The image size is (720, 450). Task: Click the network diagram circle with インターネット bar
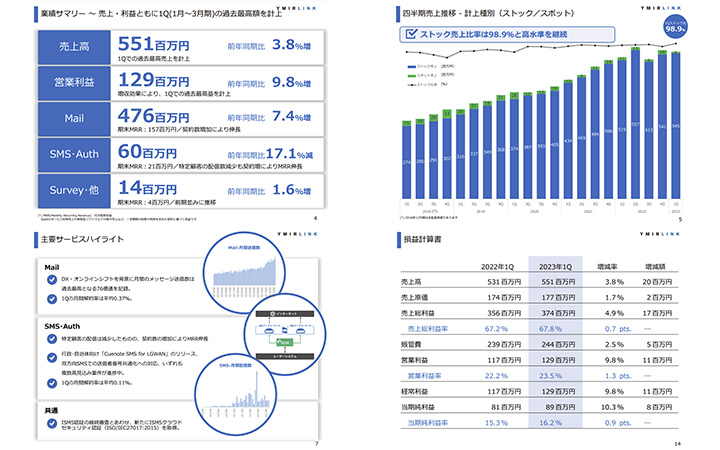point(285,334)
